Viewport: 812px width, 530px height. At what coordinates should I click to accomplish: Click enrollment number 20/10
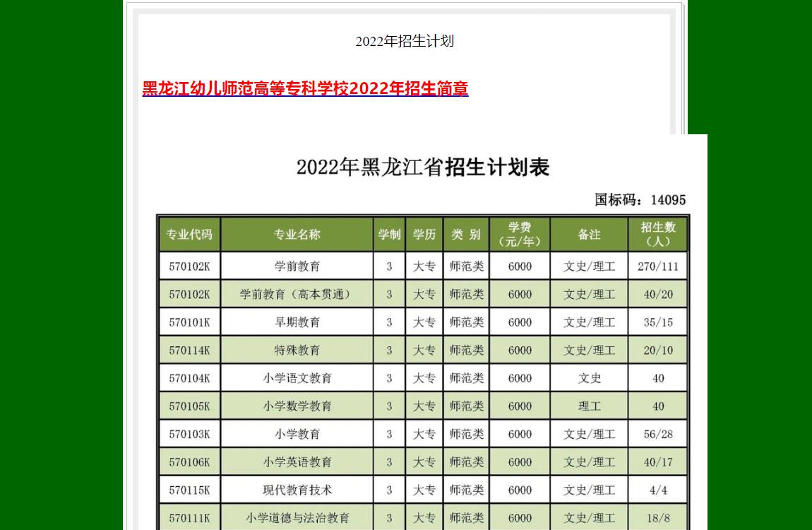[658, 351]
